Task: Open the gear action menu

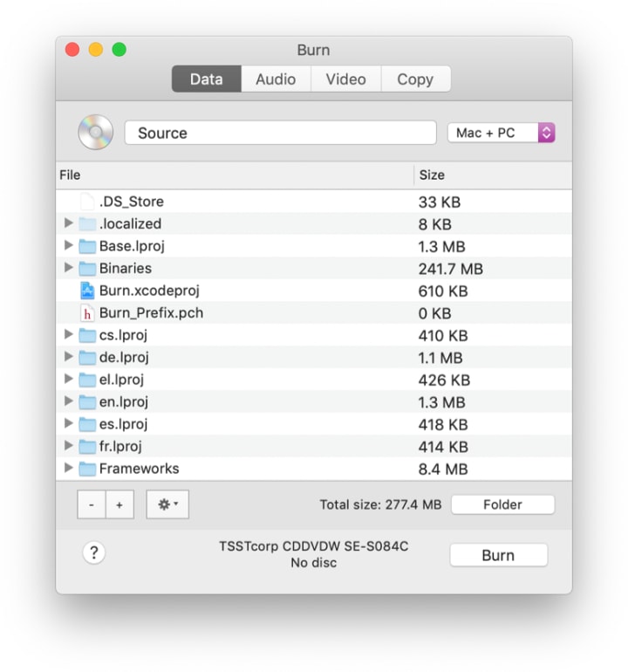Action: [167, 504]
